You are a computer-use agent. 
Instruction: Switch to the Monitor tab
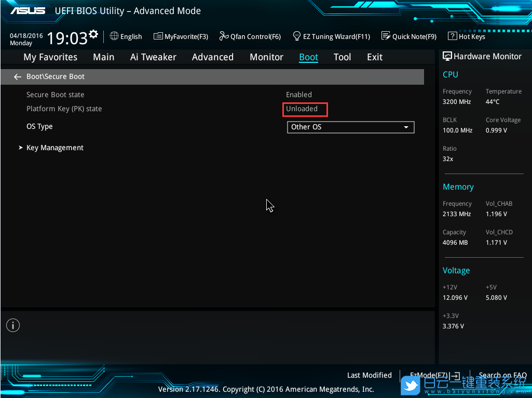pyautogui.click(x=266, y=57)
